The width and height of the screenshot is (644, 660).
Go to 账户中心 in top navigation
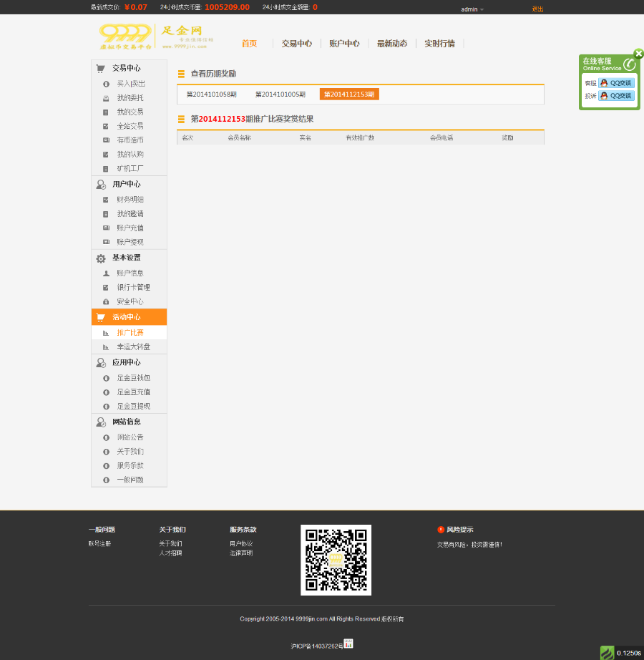point(344,44)
